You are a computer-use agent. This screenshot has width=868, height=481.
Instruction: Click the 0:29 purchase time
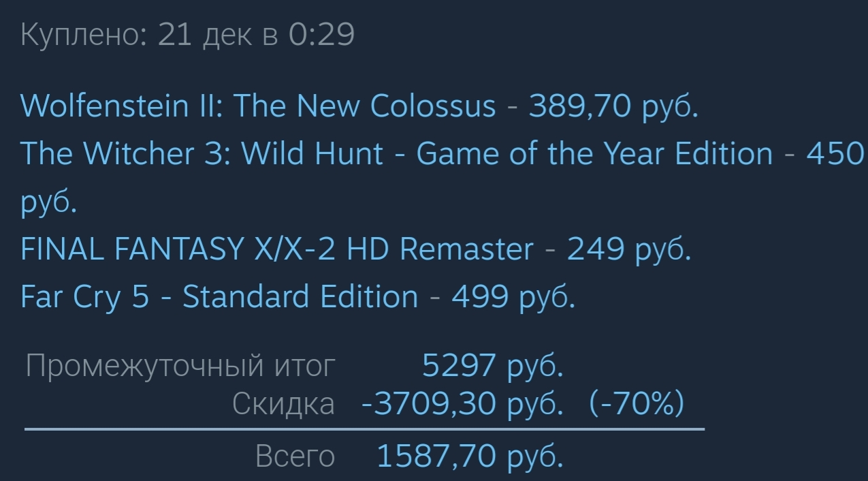click(x=321, y=35)
